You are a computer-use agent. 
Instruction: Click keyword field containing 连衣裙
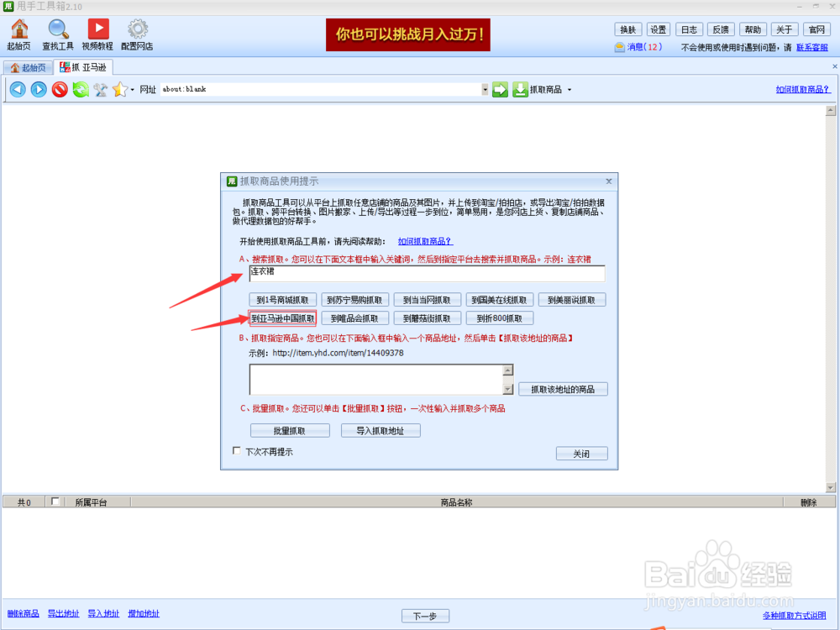(427, 273)
